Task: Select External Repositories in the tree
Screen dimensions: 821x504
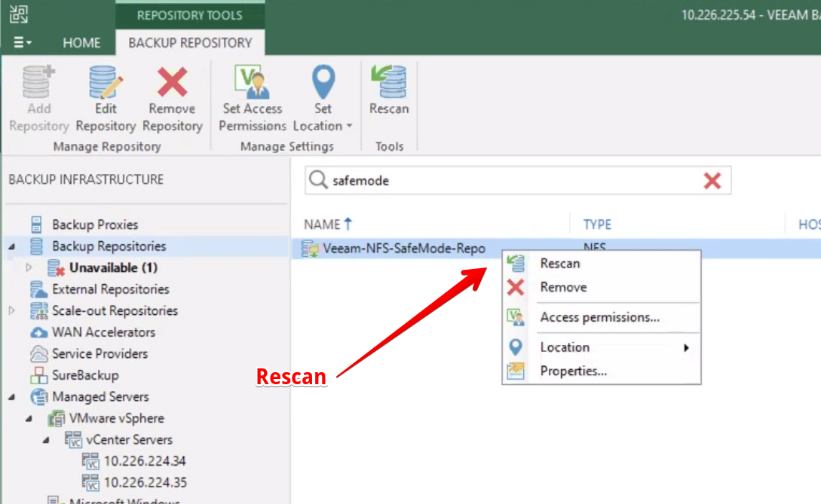Action: (x=111, y=289)
